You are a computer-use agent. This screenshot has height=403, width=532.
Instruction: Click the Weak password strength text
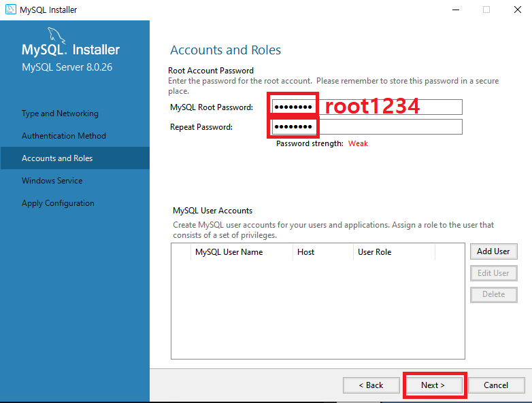[358, 143]
